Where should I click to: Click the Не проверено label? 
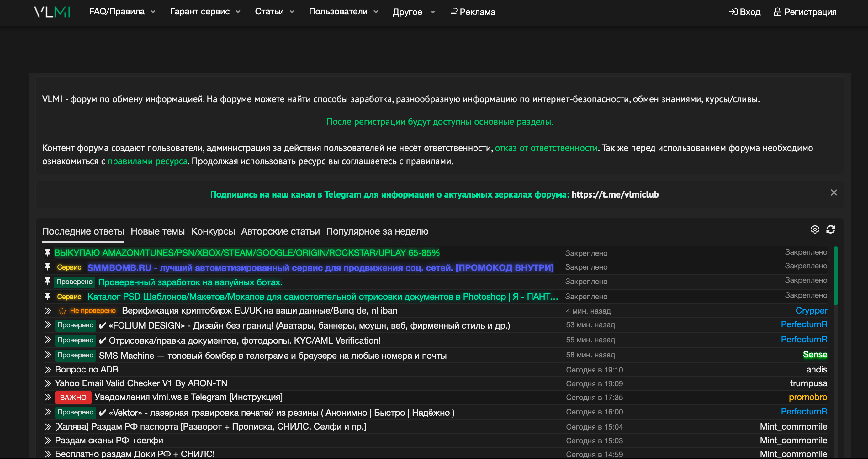[x=93, y=311]
